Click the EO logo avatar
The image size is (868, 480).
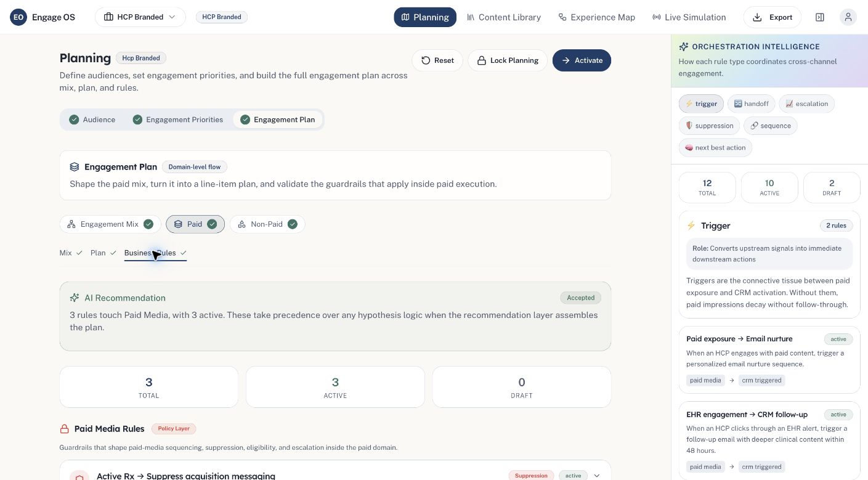tap(18, 17)
